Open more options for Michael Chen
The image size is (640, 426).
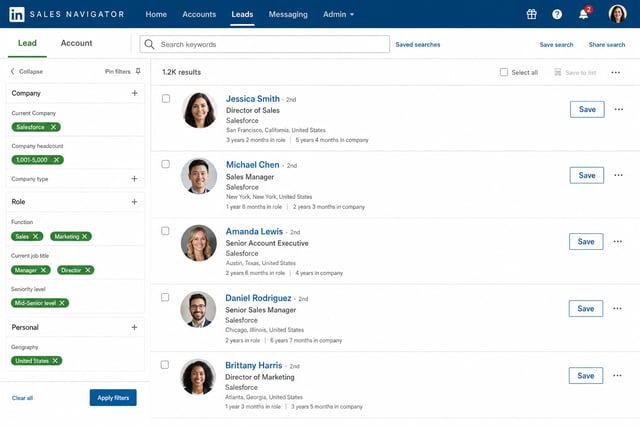click(x=618, y=175)
